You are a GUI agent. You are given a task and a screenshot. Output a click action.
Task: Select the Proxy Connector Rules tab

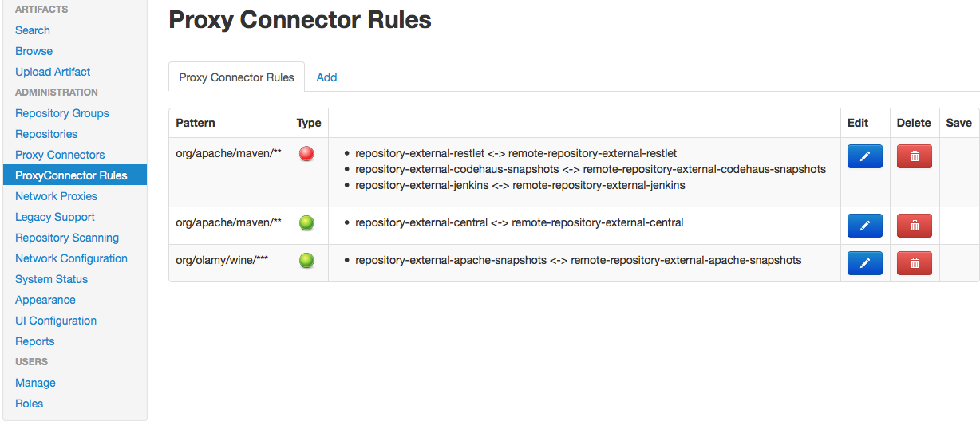pos(236,77)
